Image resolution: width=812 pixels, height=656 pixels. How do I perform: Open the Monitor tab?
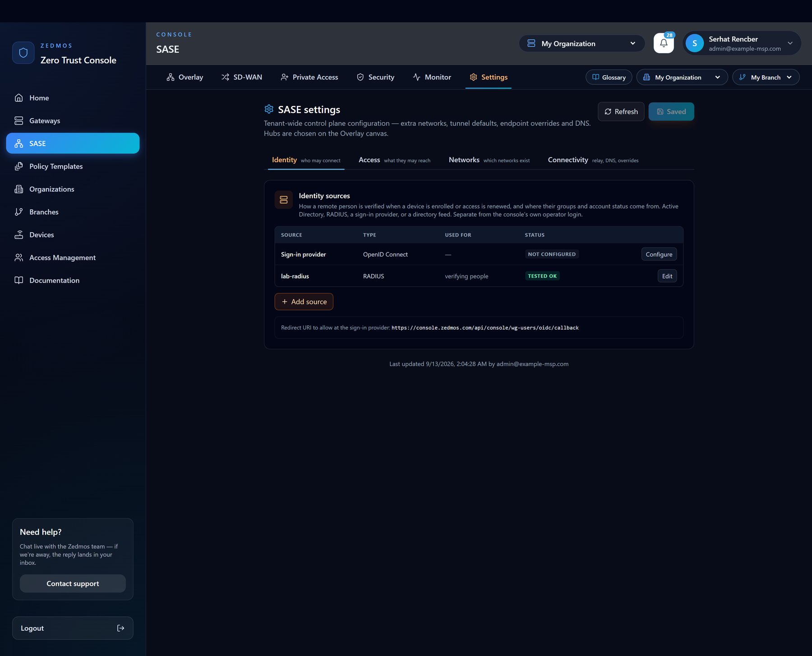point(432,77)
